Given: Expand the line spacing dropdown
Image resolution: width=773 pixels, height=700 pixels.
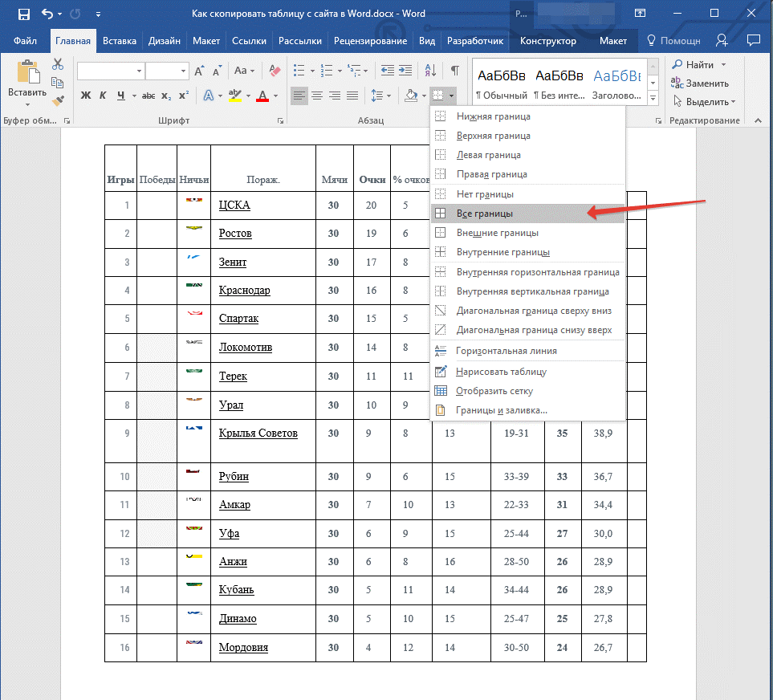Looking at the screenshot, I should (x=378, y=96).
